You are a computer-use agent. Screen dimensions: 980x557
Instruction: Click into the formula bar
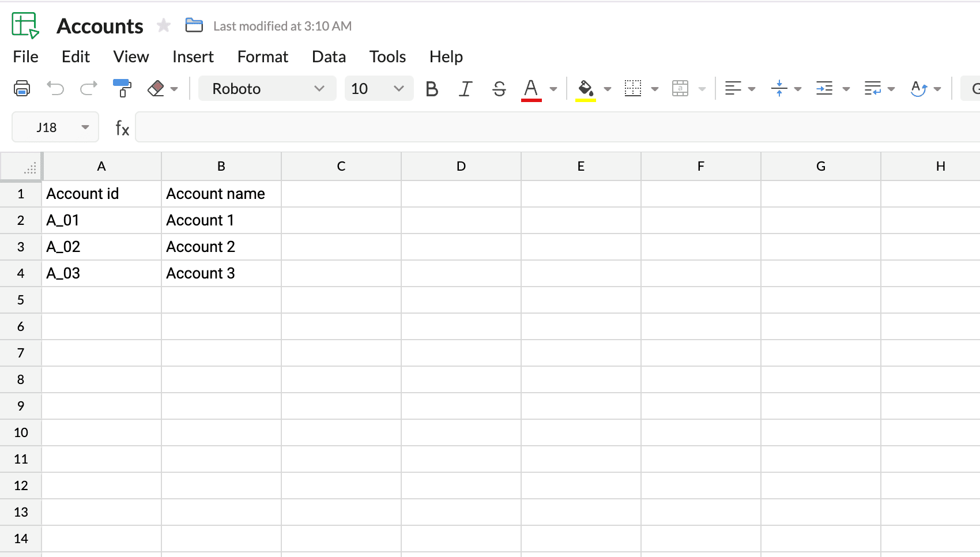[x=557, y=127]
